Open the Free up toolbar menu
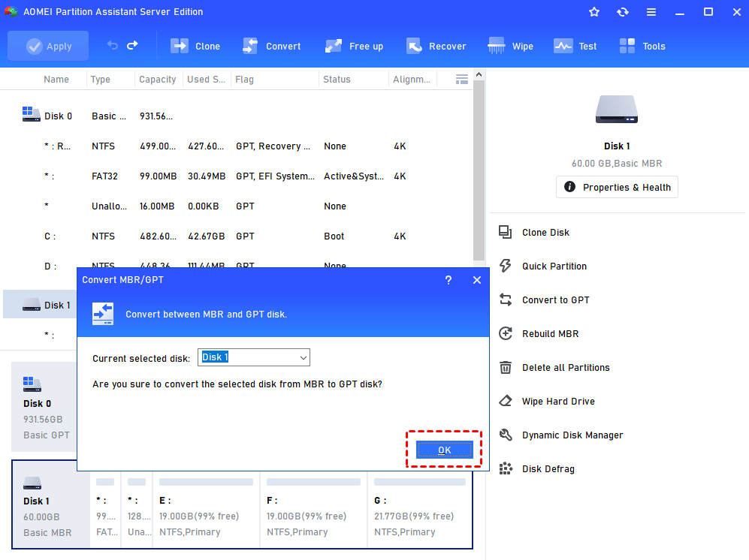The width and height of the screenshot is (749, 560). [x=354, y=47]
